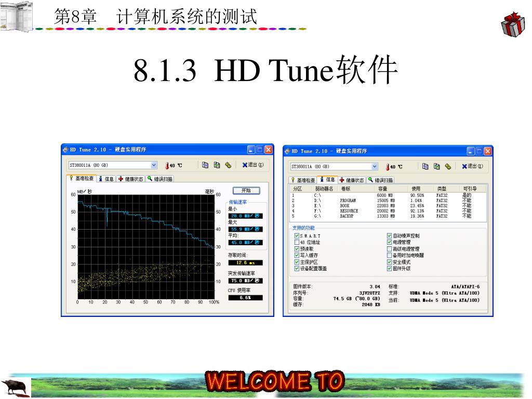This screenshot has width=532, height=399.
Task: Select 基准检查 tab in left window
Action: (82, 179)
